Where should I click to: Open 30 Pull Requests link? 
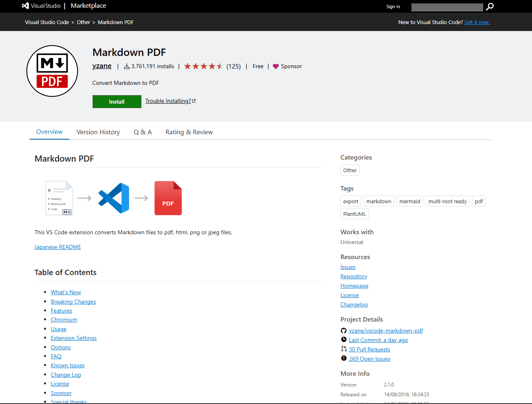pos(369,349)
